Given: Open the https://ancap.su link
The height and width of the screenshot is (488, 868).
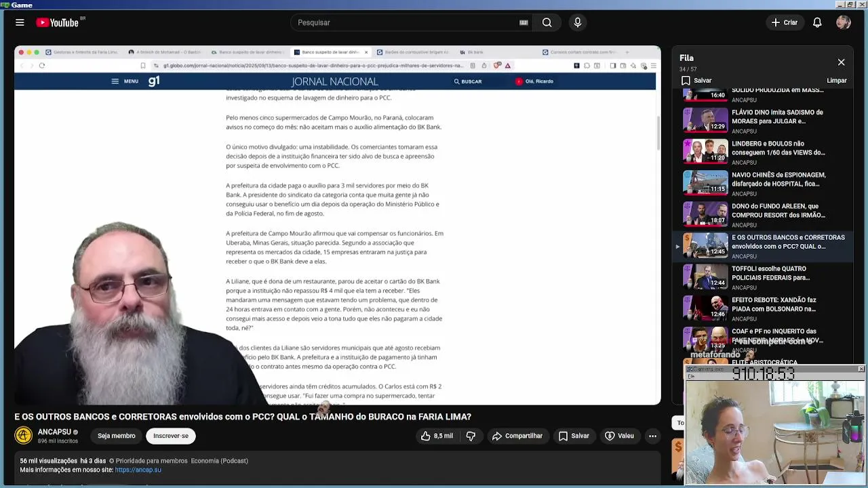Looking at the screenshot, I should (138, 470).
